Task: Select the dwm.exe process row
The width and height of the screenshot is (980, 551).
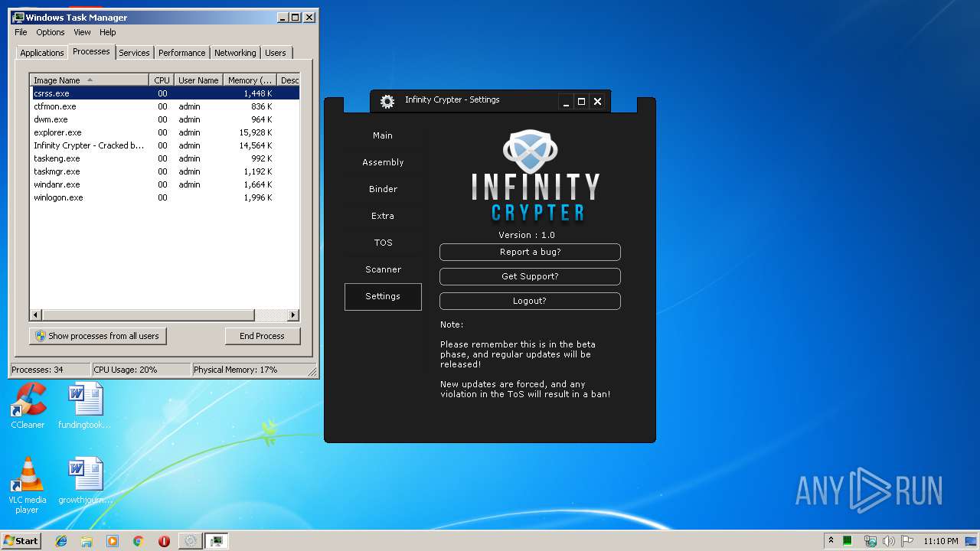Action: click(x=165, y=119)
